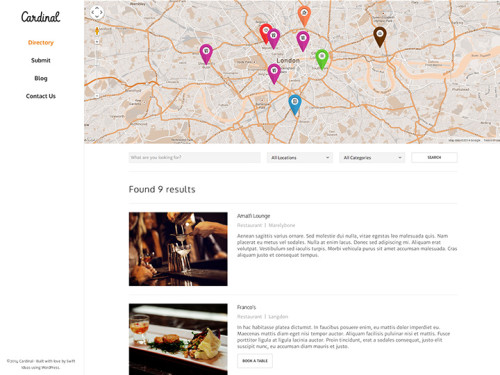Focus the 'What are you looking for?' field
Screen dimensions: 500x375
coord(195,158)
